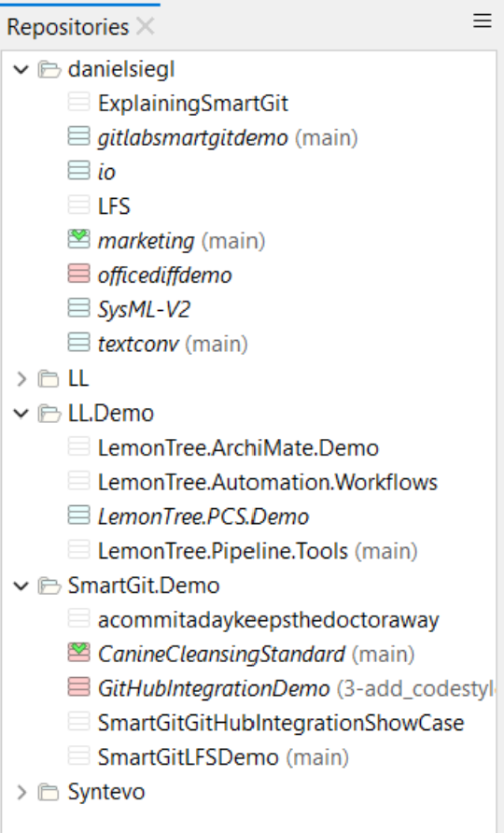Viewport: 504px width, 833px height.
Task: Select the LFS repository
Action: coord(114,206)
